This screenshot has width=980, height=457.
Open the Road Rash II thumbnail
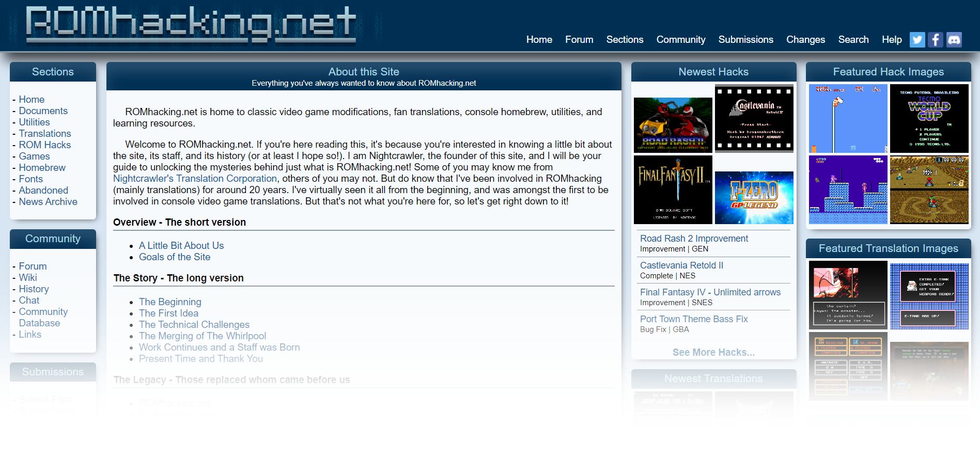tap(673, 125)
